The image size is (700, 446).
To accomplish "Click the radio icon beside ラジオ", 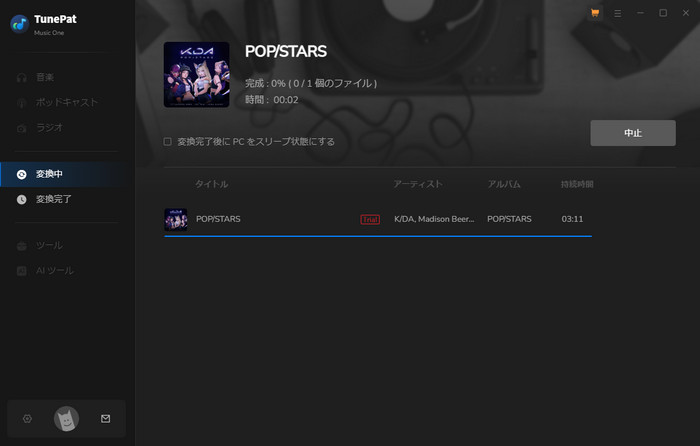I will [21, 128].
